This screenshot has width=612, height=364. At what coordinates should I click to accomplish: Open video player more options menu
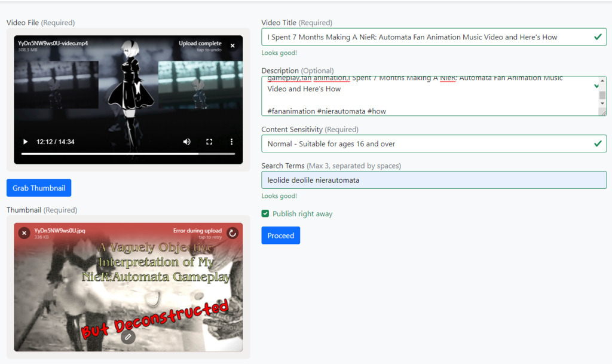pos(231,142)
